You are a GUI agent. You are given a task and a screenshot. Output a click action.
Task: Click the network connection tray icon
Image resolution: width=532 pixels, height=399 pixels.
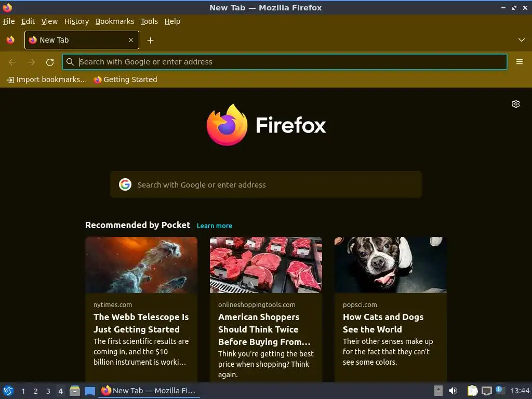(486, 391)
